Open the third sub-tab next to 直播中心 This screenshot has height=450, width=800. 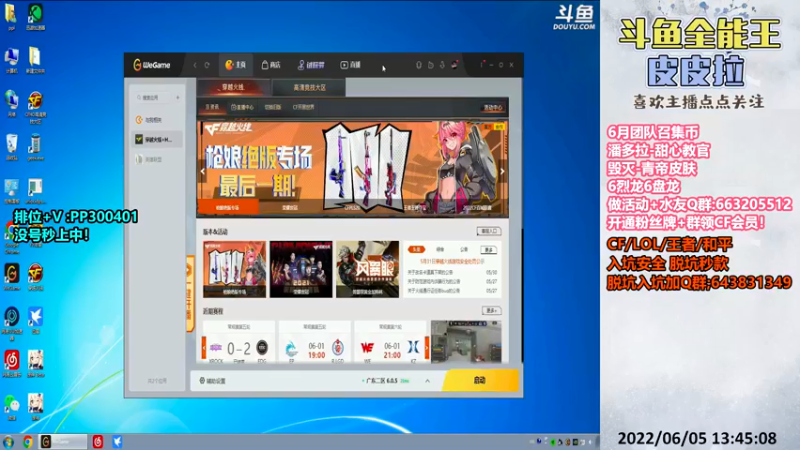[273, 107]
